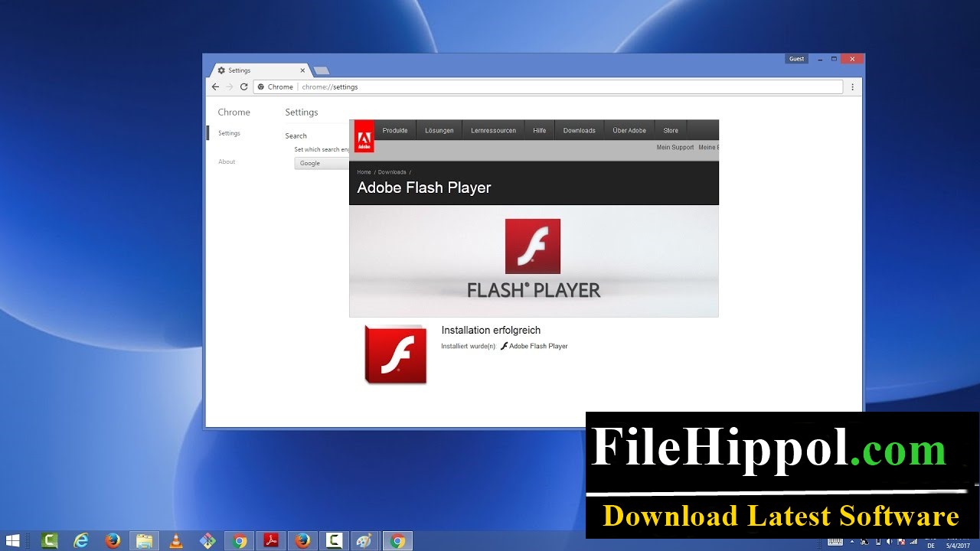The image size is (980, 551).
Task: Go back with Chrome's back arrow
Action: 215,87
